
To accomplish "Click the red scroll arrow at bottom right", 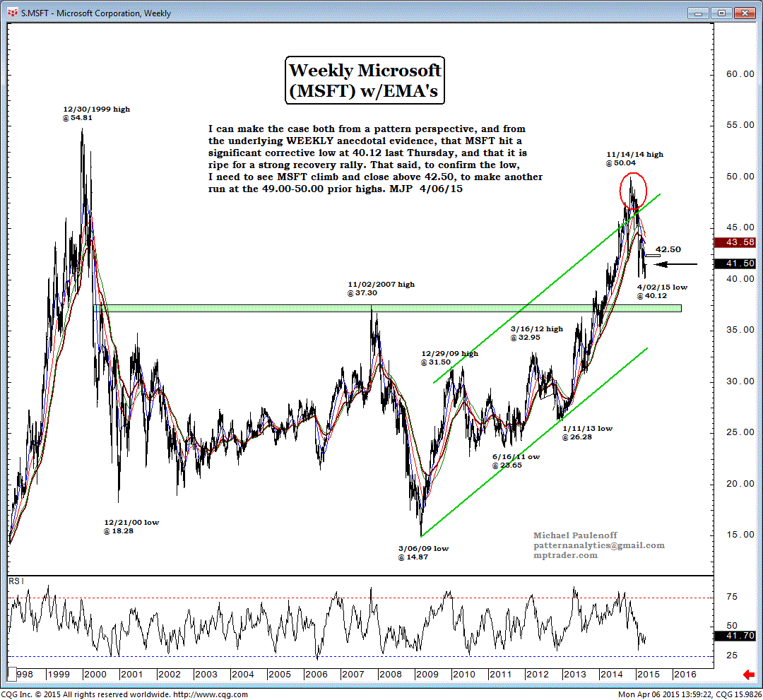I will 748,675.
